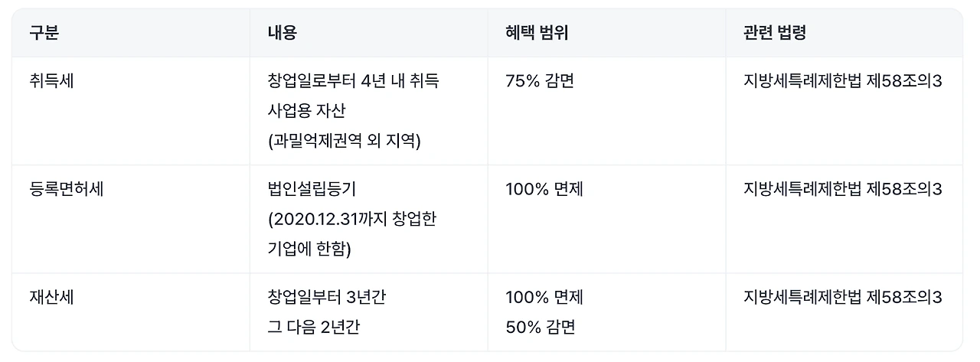Viewport: 980px width, 362px height.
Task: Click the 75% 감면 cell
Action: tap(540, 80)
